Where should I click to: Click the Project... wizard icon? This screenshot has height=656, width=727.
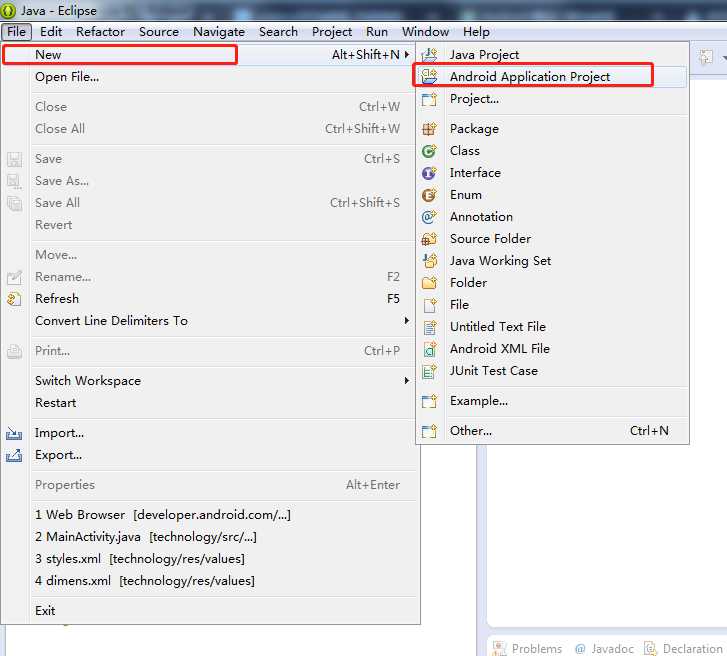pyautogui.click(x=429, y=99)
